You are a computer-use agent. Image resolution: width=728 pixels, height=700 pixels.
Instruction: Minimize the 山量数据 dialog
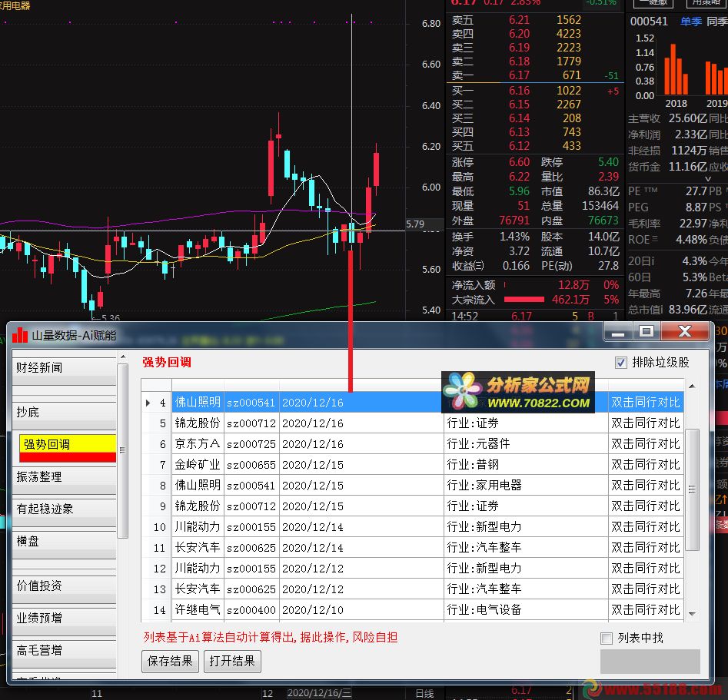617,331
